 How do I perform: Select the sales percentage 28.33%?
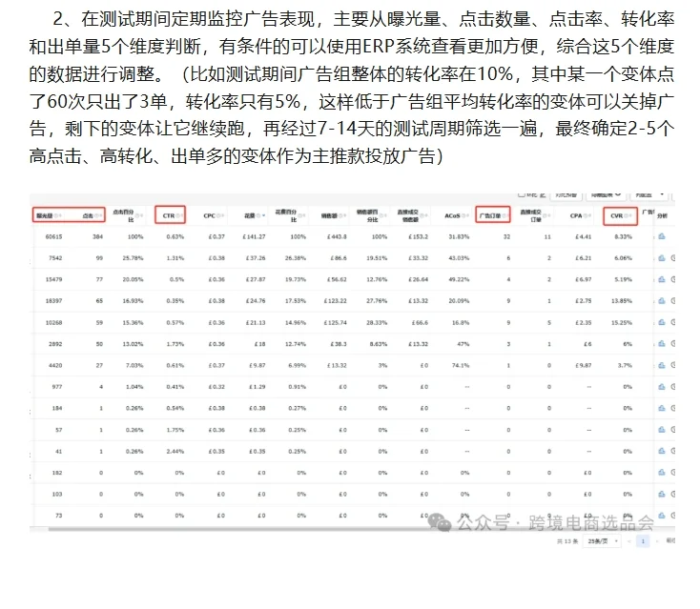[377, 322]
